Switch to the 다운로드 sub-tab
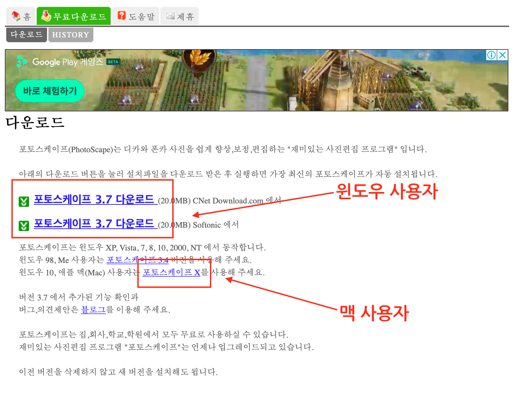The height and width of the screenshot is (420, 516). 27,35
